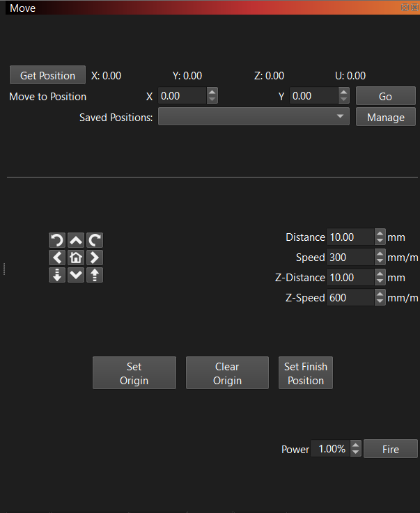Click the home button in the jog pad
The width and height of the screenshot is (420, 513).
pyautogui.click(x=76, y=258)
